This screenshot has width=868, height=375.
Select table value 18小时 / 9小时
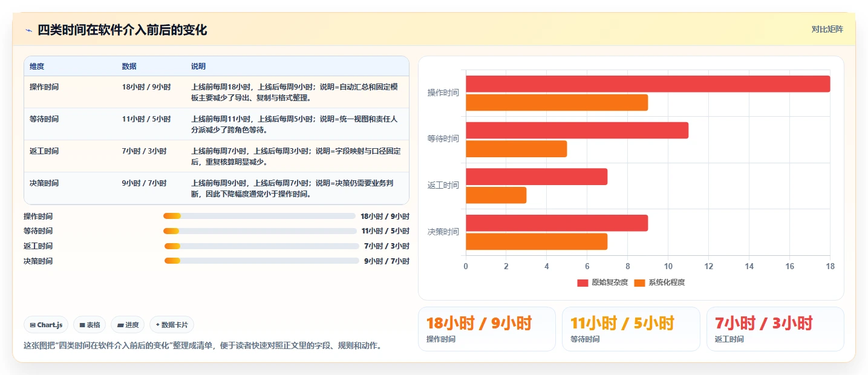(146, 86)
